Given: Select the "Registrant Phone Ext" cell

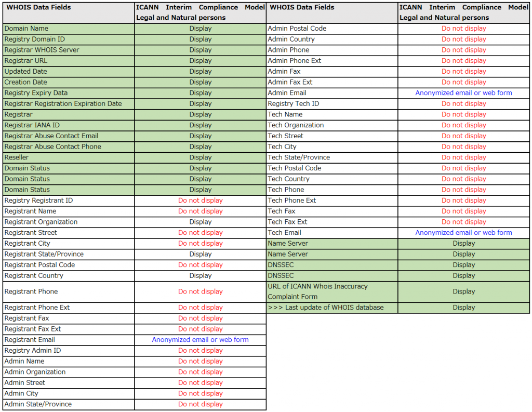Looking at the screenshot, I should pos(69,308).
